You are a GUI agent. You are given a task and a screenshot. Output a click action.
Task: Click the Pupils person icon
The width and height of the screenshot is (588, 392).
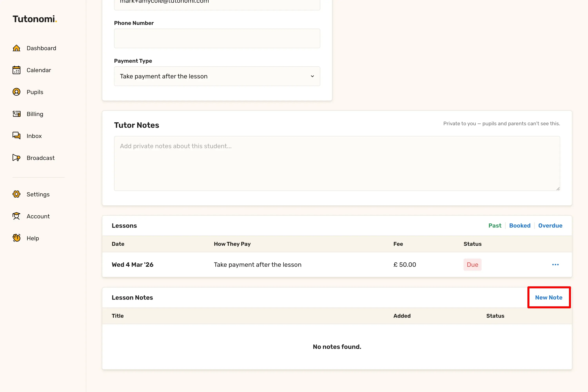pos(16,92)
